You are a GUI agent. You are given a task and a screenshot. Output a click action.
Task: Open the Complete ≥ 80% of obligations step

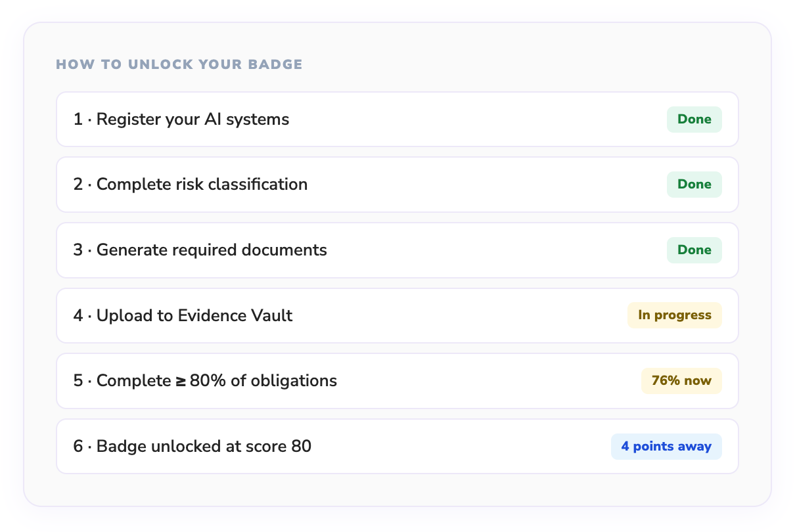point(217,381)
